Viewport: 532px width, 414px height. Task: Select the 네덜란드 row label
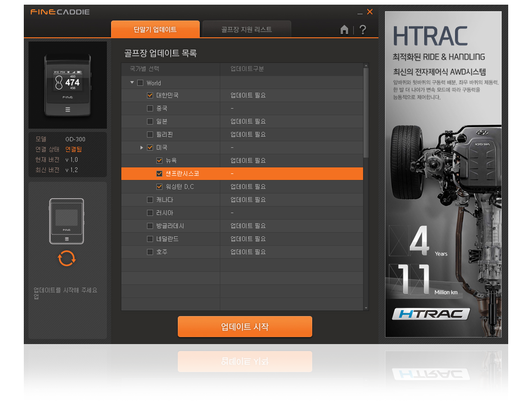tap(167, 239)
